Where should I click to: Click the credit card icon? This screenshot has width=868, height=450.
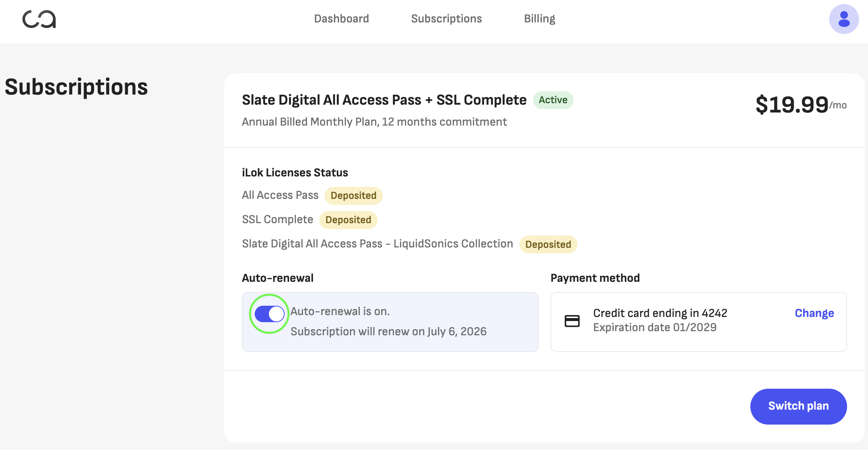[x=572, y=321]
